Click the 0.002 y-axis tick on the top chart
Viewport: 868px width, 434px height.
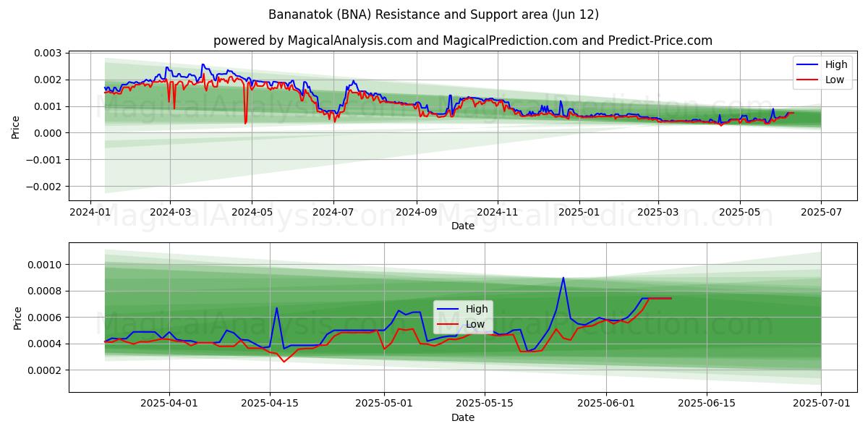click(49, 80)
